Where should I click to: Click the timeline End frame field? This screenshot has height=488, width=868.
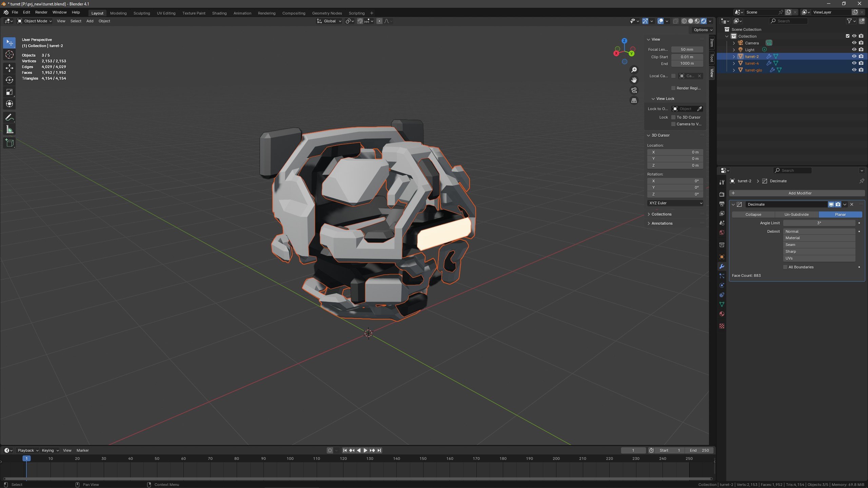pos(699,450)
